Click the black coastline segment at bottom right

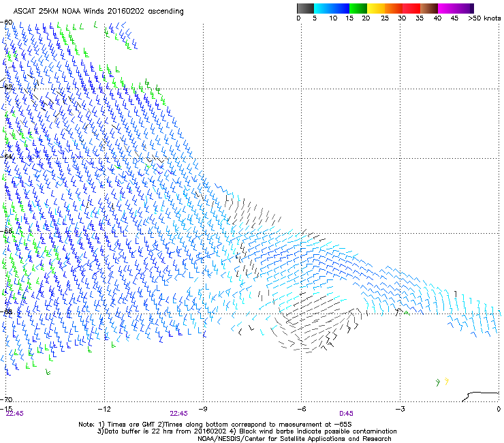click(481, 397)
